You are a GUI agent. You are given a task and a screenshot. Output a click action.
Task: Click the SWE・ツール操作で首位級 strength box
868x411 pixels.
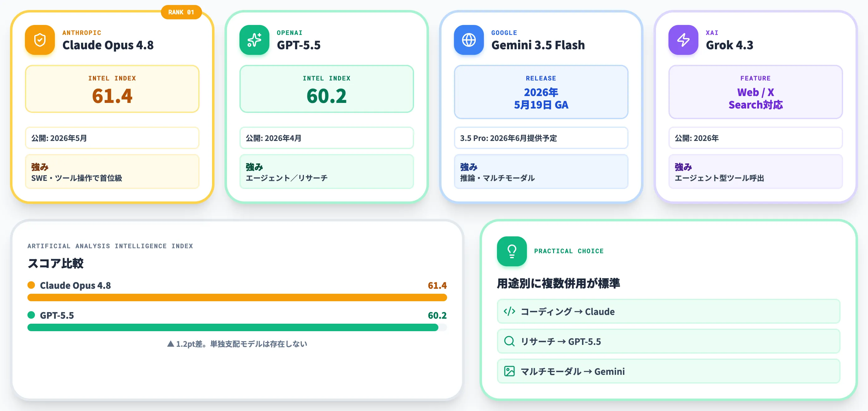point(112,172)
